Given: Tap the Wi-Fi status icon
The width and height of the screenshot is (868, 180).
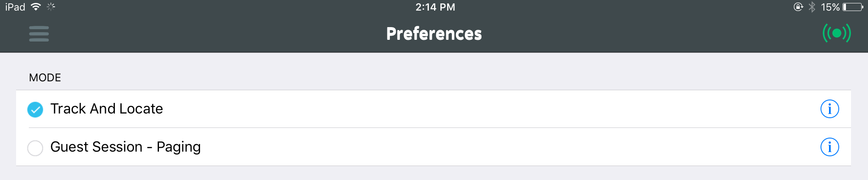Looking at the screenshot, I should pos(36,7).
